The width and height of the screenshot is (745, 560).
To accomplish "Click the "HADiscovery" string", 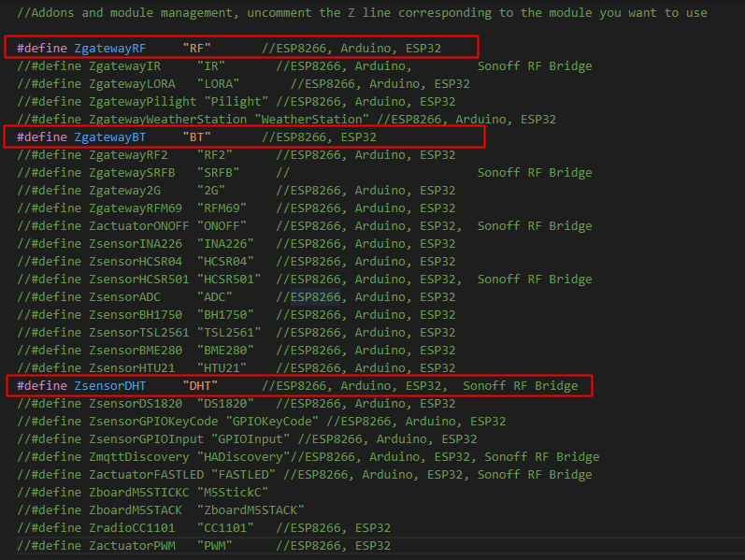I will pyautogui.click(x=243, y=456).
